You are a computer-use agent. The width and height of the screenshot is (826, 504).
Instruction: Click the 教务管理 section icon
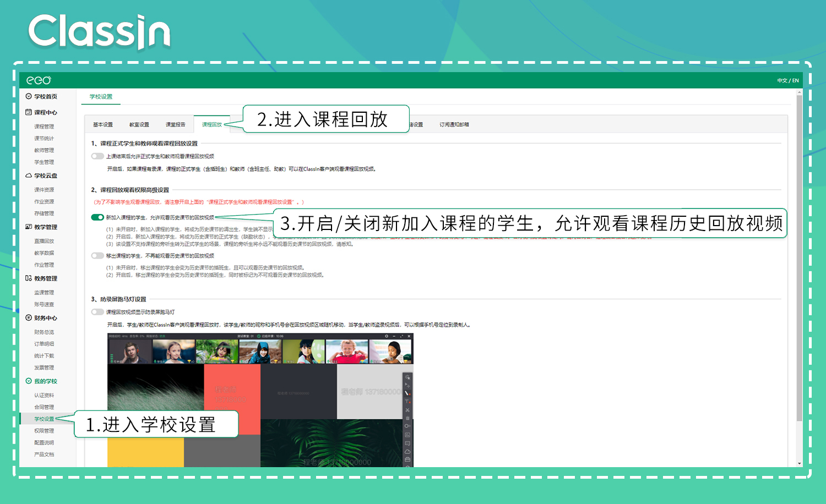29,278
